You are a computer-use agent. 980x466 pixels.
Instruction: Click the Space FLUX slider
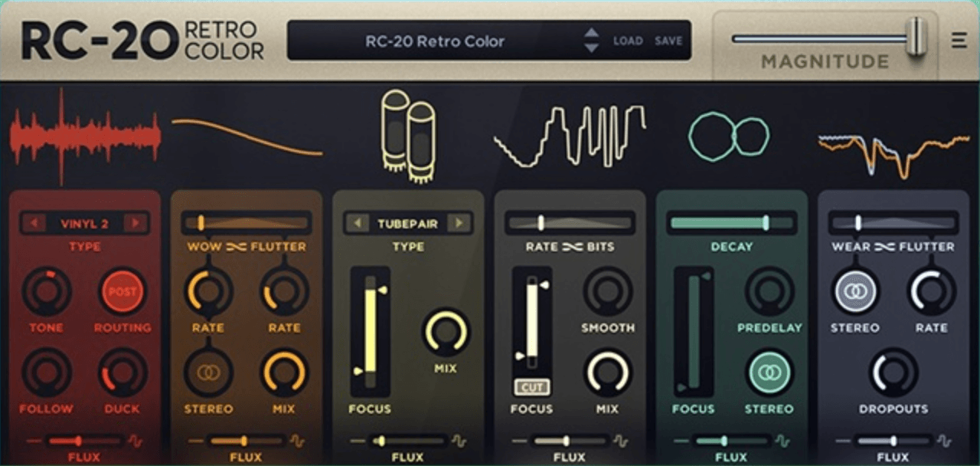(x=731, y=441)
